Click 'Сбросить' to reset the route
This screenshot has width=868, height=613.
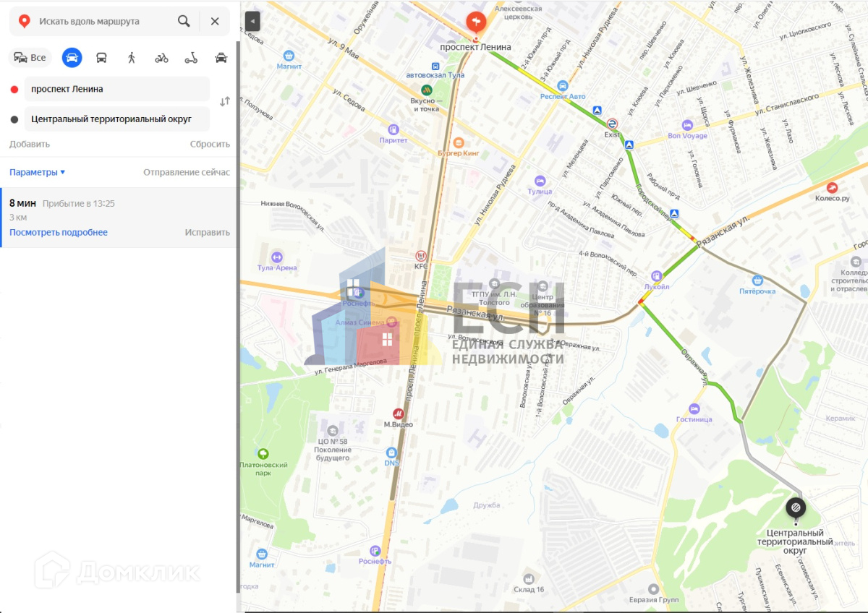(210, 144)
